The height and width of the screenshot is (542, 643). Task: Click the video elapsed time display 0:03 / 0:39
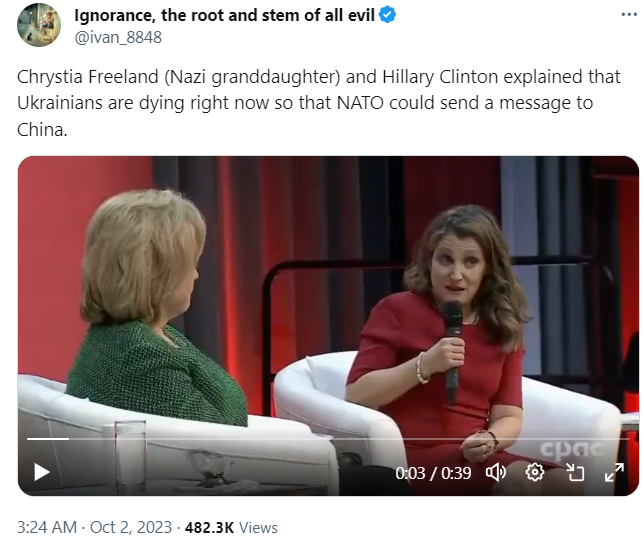(432, 473)
